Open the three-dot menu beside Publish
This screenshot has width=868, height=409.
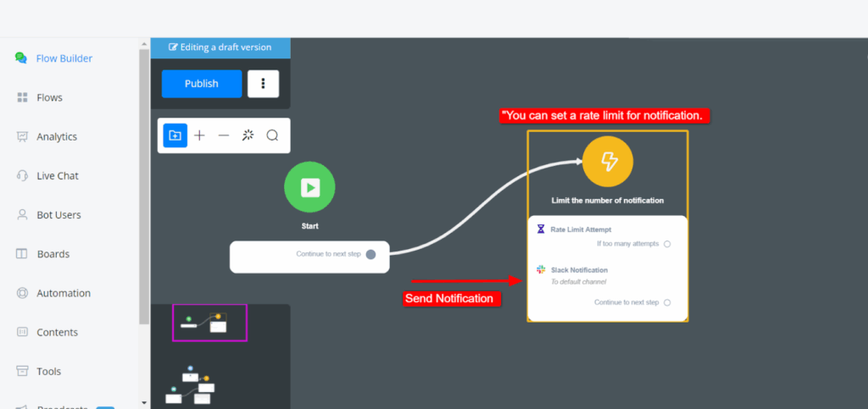click(x=264, y=84)
